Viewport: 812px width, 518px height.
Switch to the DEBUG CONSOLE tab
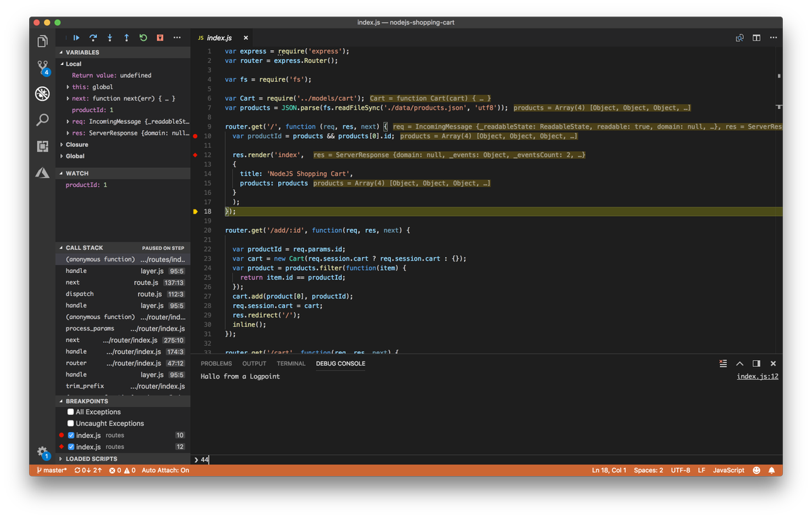340,364
